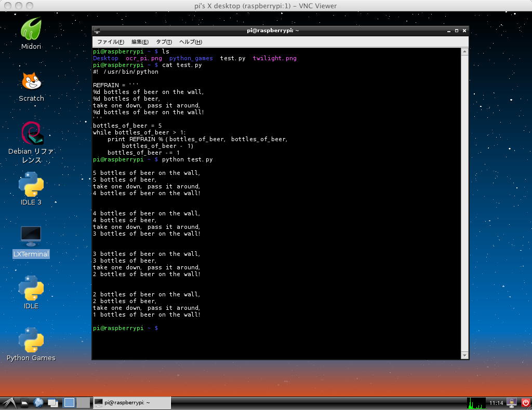Click the red power logout icon
This screenshot has height=410, width=532.
click(x=525, y=403)
